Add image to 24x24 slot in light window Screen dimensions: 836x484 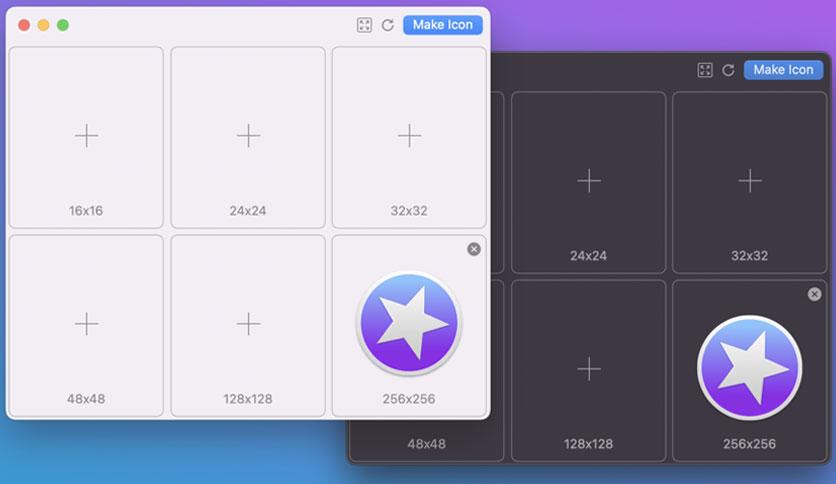point(248,136)
